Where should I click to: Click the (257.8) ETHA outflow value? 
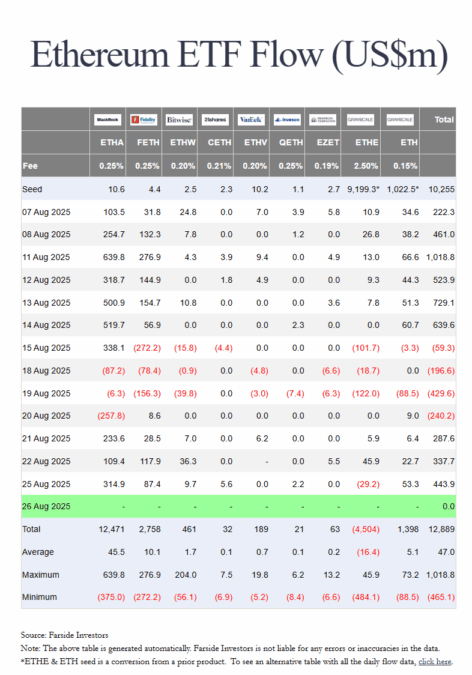point(111,416)
